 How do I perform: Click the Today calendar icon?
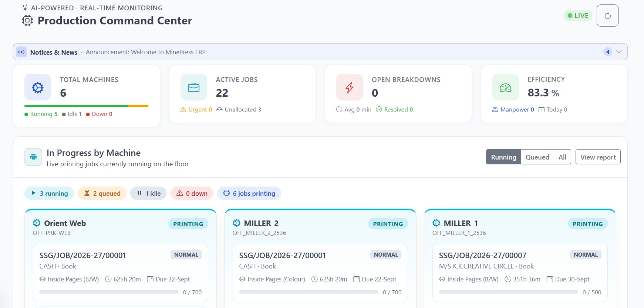click(x=542, y=109)
